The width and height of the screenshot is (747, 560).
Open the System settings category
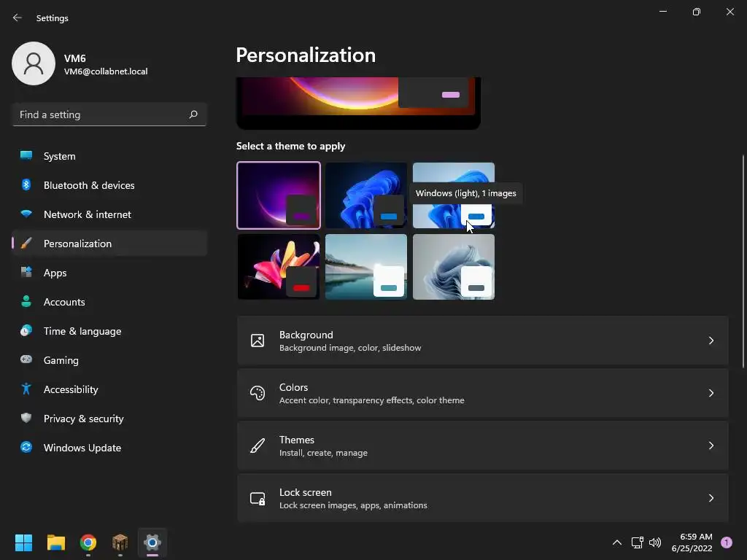click(109, 156)
